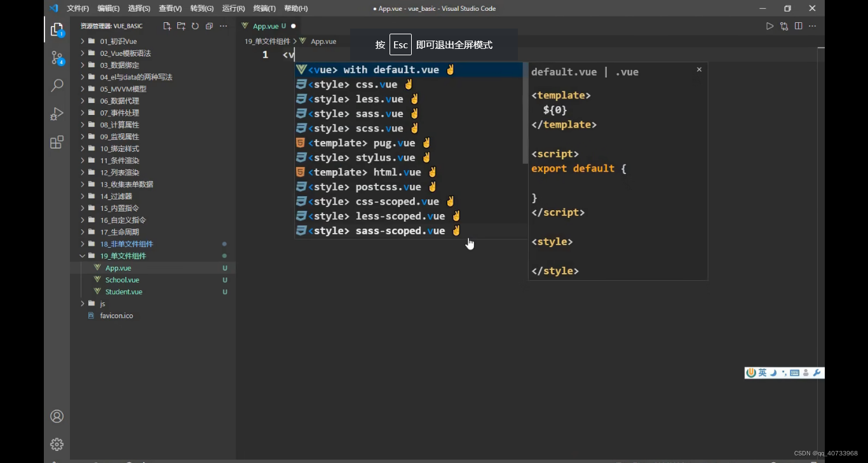
Task: Open the Manage gear icon
Action: (x=57, y=444)
